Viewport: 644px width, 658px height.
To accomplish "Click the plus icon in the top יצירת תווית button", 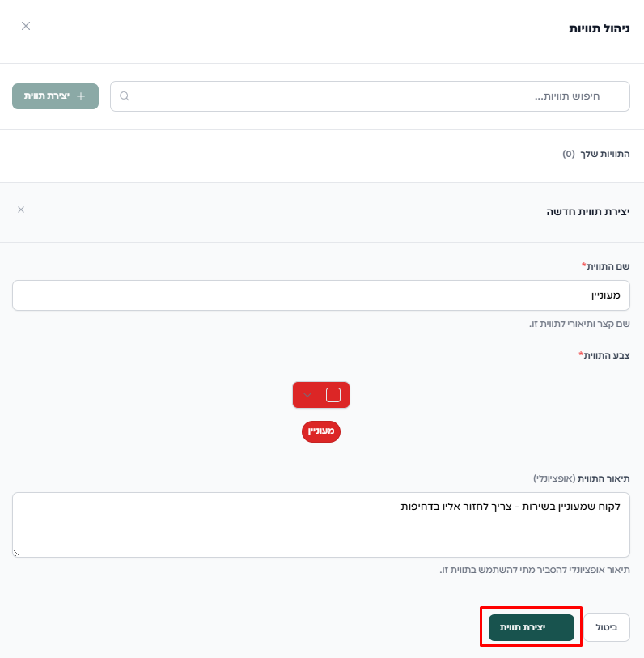I will pyautogui.click(x=80, y=96).
